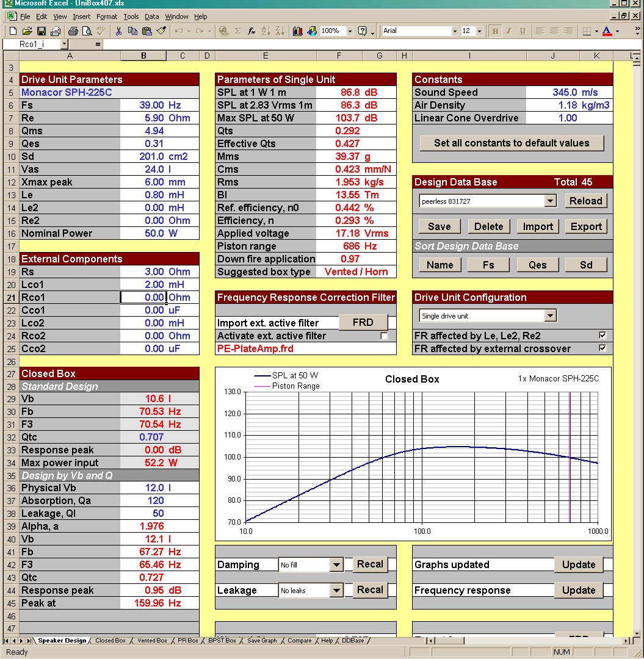Open the Leakage No leaks dropdown
This screenshot has height=659, width=644.
336,591
